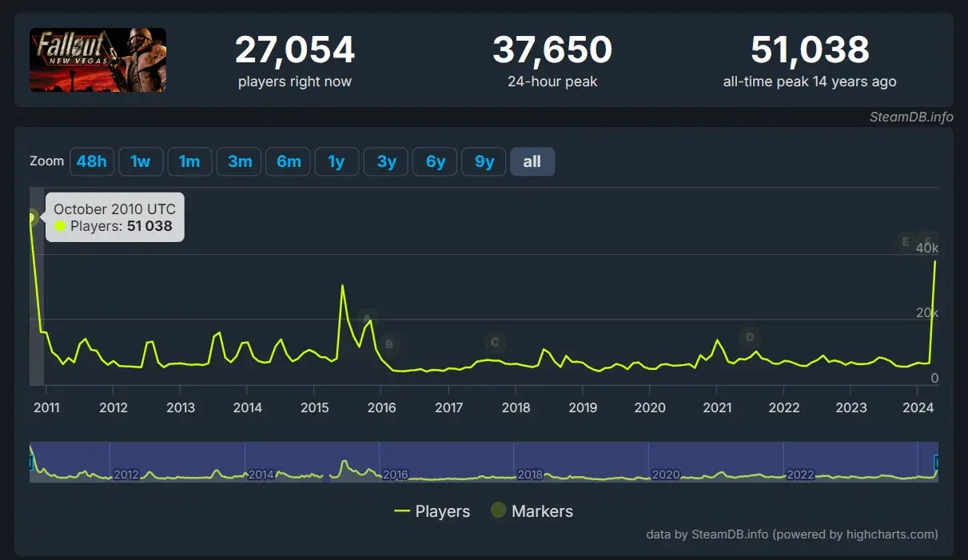This screenshot has height=560, width=968.
Task: Click chart marker C near 2018
Action: point(495,343)
